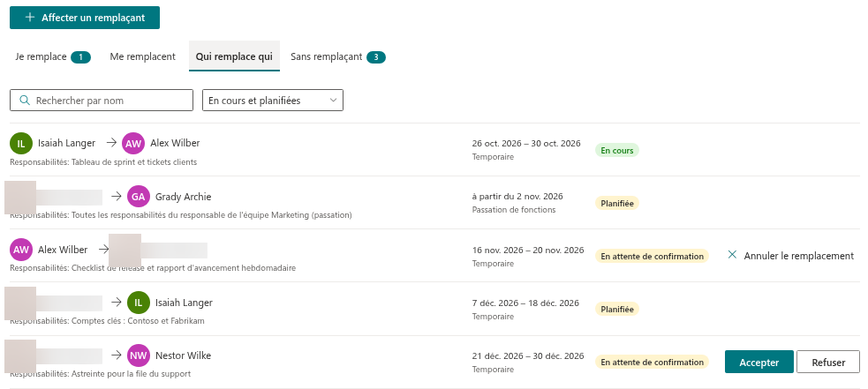Click the arrow before Nestor Wilke

(117, 355)
